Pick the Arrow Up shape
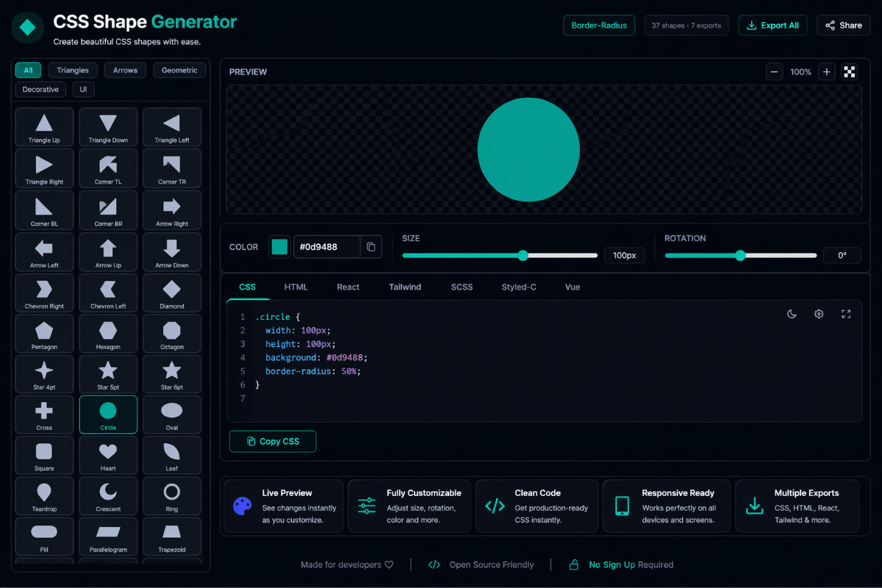 pos(108,252)
